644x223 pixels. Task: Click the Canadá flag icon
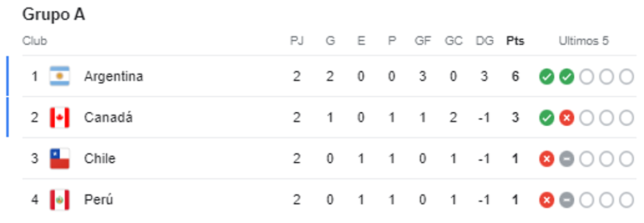point(60,118)
